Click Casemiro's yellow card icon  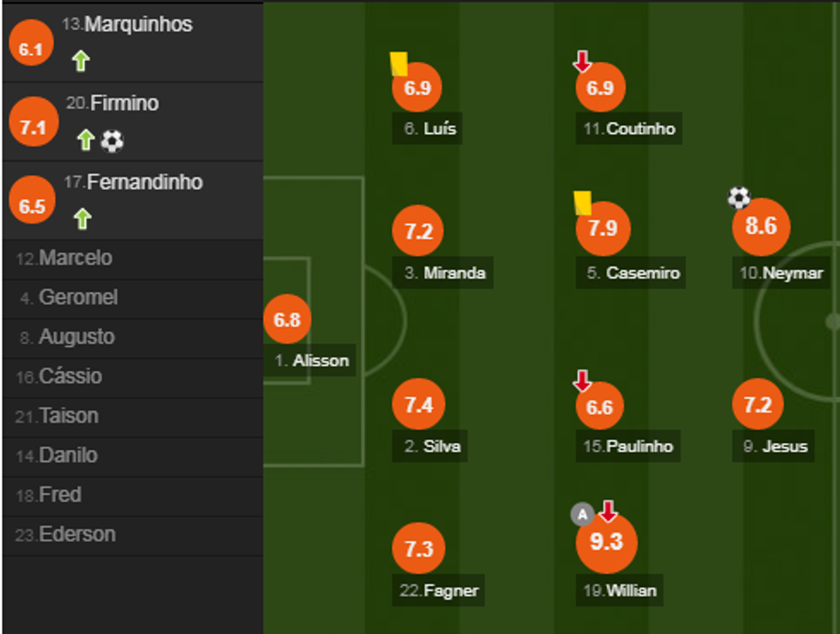(583, 202)
